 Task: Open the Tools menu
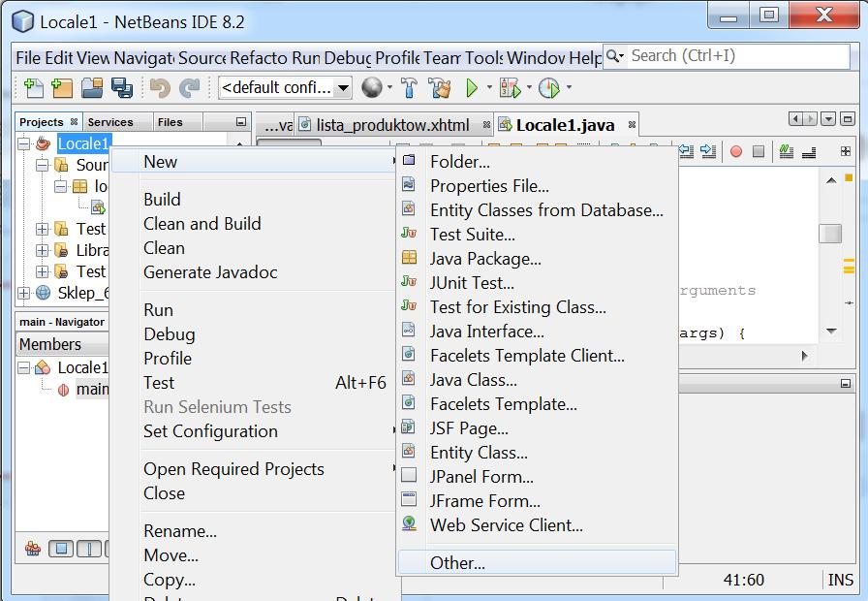483,57
